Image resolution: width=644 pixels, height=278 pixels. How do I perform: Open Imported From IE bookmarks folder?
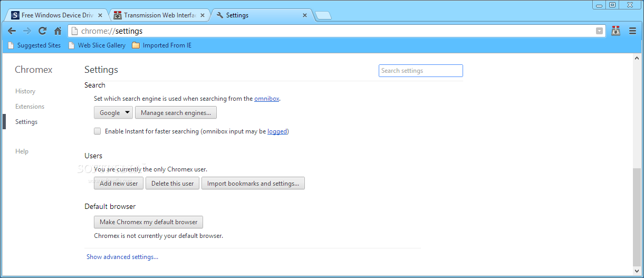point(162,45)
